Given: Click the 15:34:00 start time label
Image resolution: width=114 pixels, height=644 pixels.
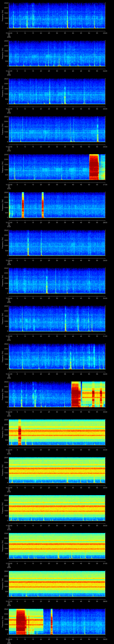Looking at the screenshot, I should (x=9, y=487).
